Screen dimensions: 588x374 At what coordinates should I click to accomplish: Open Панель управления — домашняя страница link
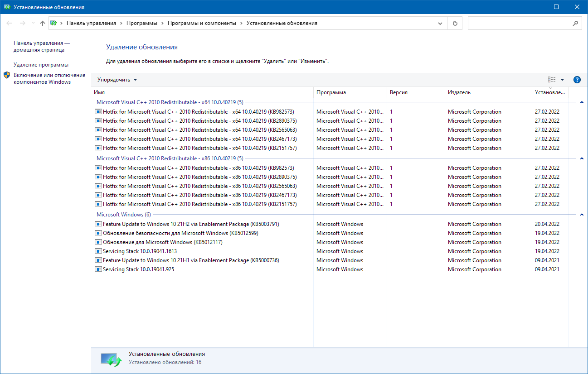coord(42,46)
